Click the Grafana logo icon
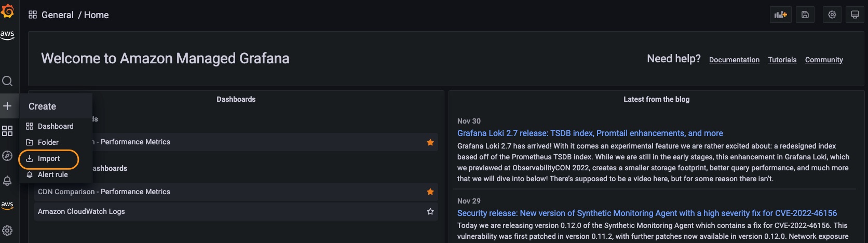This screenshot has width=868, height=243. click(7, 10)
